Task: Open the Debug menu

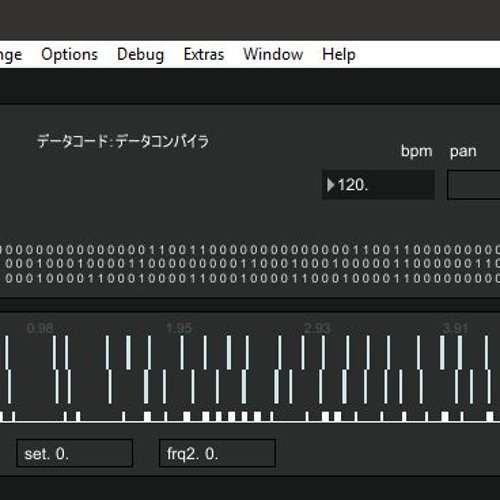Action: [141, 54]
